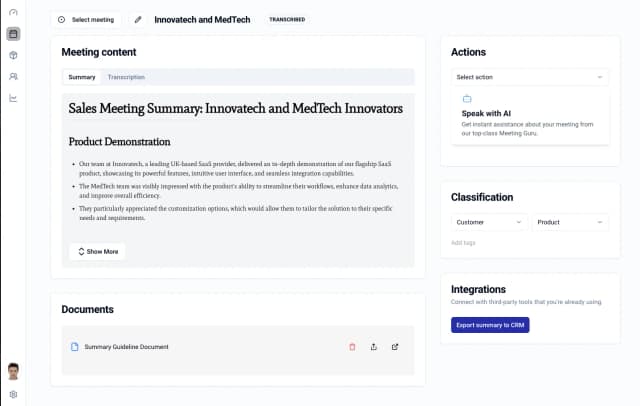Click the upload icon for Summary Guideline Document
Screen dimensions: 640x406
[x=373, y=347]
